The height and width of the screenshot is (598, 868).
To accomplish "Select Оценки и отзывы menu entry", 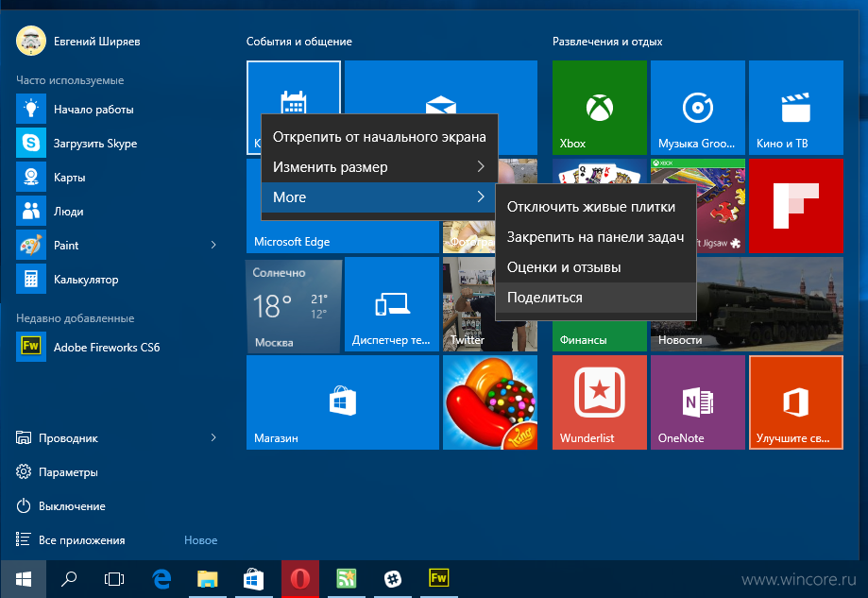I will 596,267.
